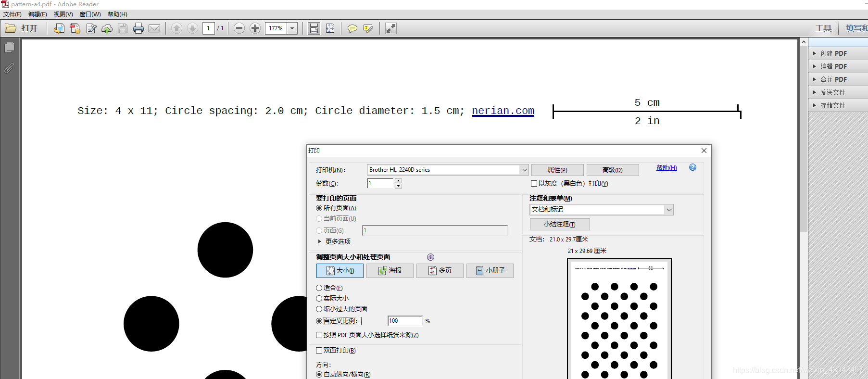The height and width of the screenshot is (379, 868).
Task: Increase copies with the up stepper
Action: point(398,181)
